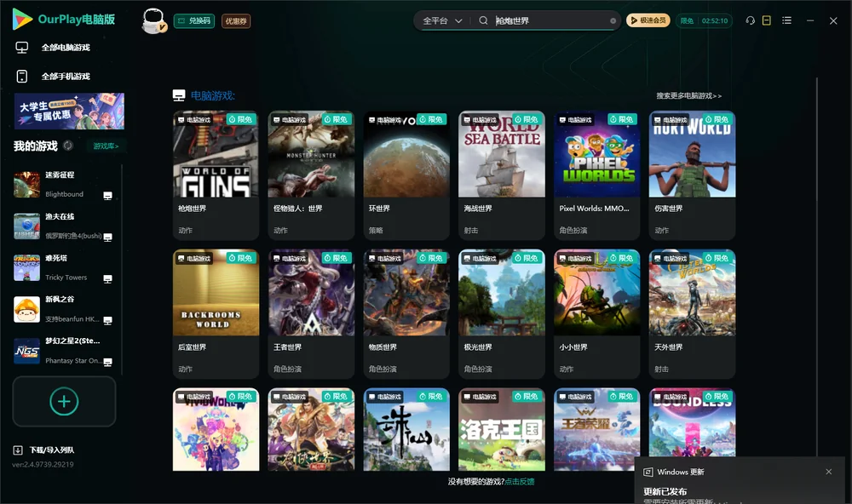This screenshot has height=504, width=852.
Task: Open the 优惠券 coupon button
Action: tap(236, 21)
